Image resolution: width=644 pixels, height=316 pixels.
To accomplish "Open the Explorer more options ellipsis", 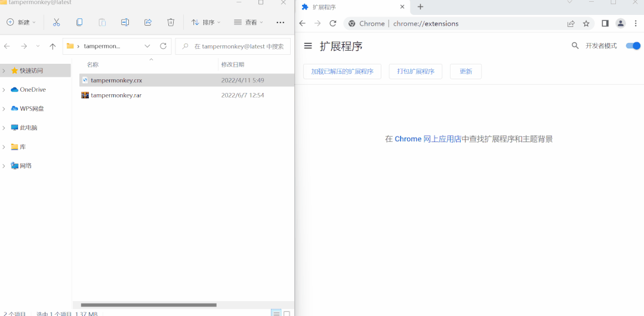I will click(x=281, y=23).
